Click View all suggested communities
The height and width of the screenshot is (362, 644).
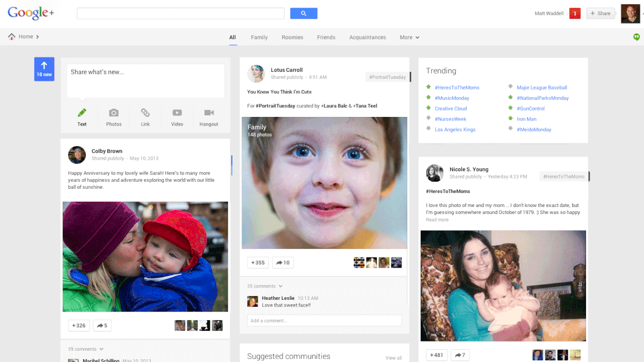pos(393,358)
